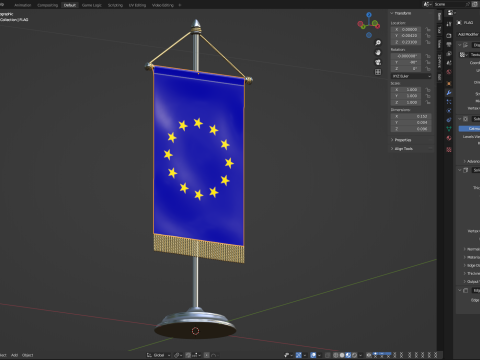The height and width of the screenshot is (360, 480).
Task: Open the Object properties orange square icon
Action: (x=449, y=83)
